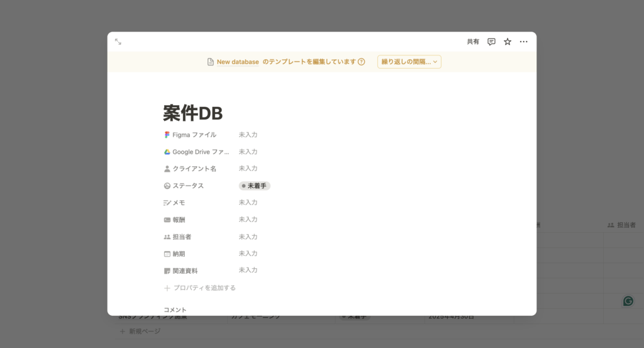Open the 担当者 property value field
Image resolution: width=644 pixels, height=348 pixels.
248,237
